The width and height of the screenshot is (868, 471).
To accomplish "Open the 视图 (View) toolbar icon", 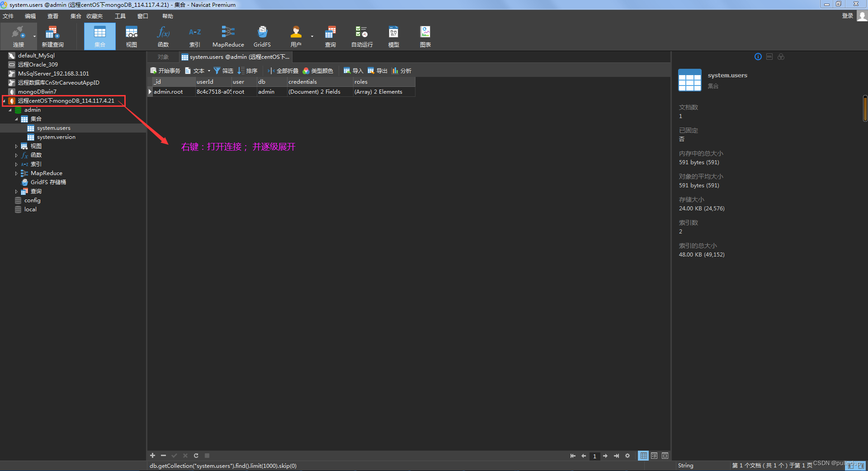I will point(132,36).
